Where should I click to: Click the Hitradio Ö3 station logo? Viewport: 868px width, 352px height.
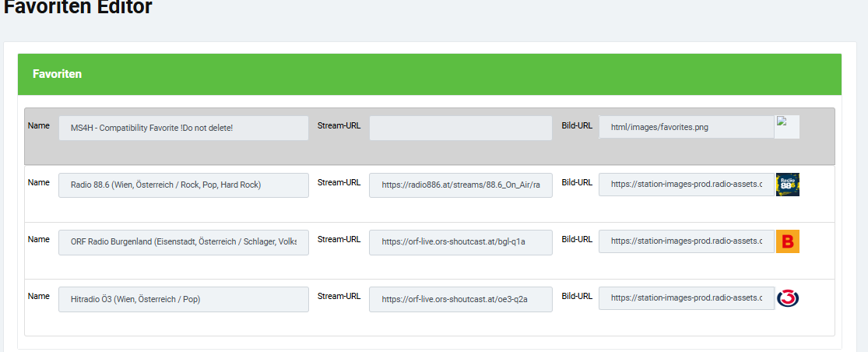[788, 298]
